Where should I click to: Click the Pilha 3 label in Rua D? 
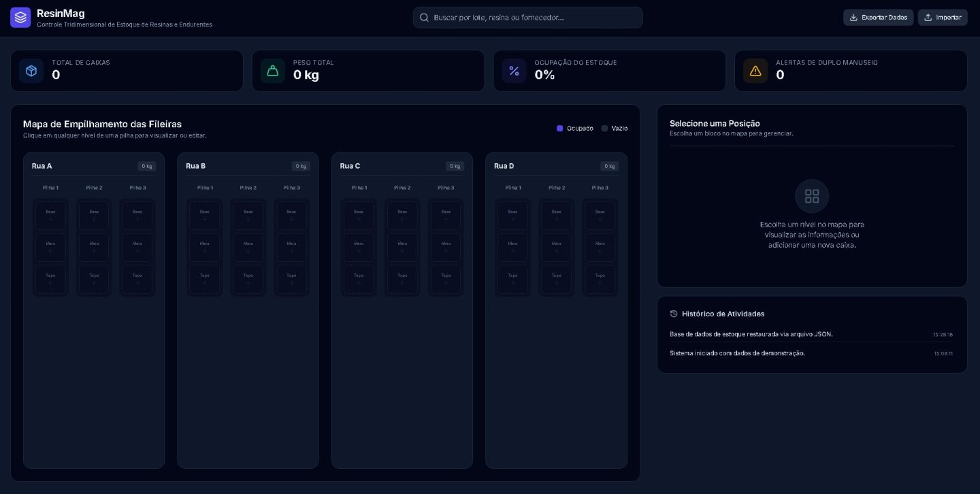(600, 188)
